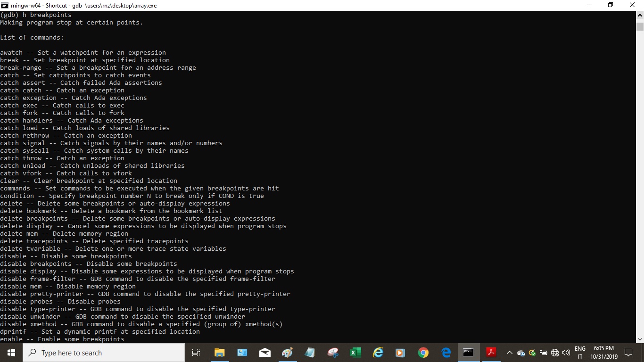Open the network globe tray icon
644x362 pixels.
tap(555, 353)
